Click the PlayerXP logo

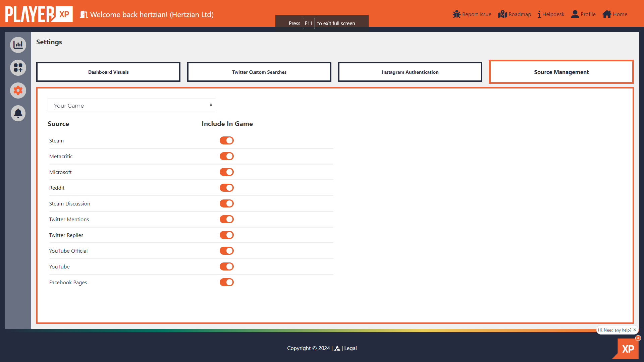point(39,14)
